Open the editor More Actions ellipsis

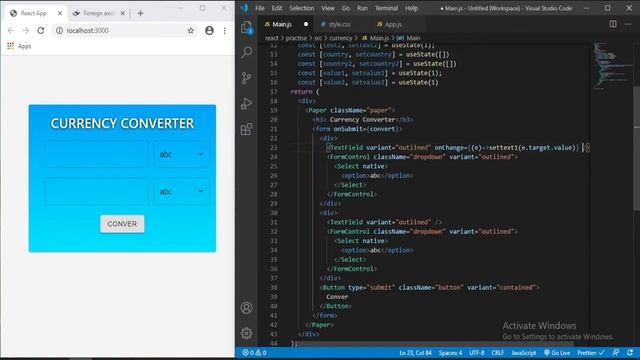pos(628,24)
